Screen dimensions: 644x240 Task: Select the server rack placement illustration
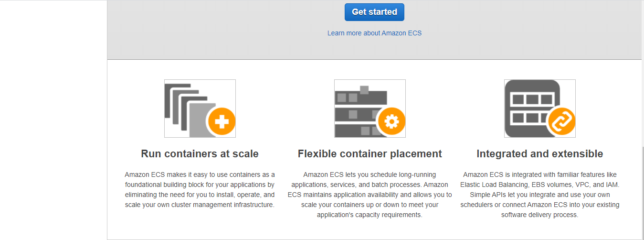pyautogui.click(x=370, y=109)
